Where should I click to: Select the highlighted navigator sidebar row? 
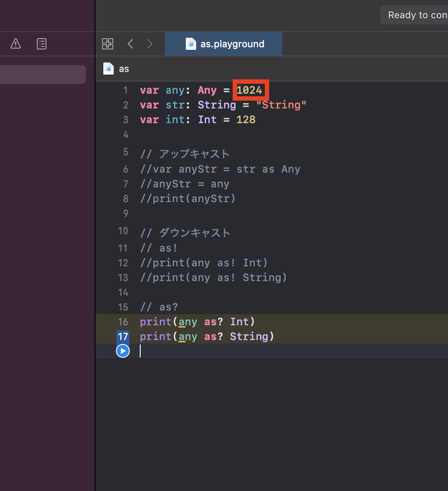(x=43, y=75)
